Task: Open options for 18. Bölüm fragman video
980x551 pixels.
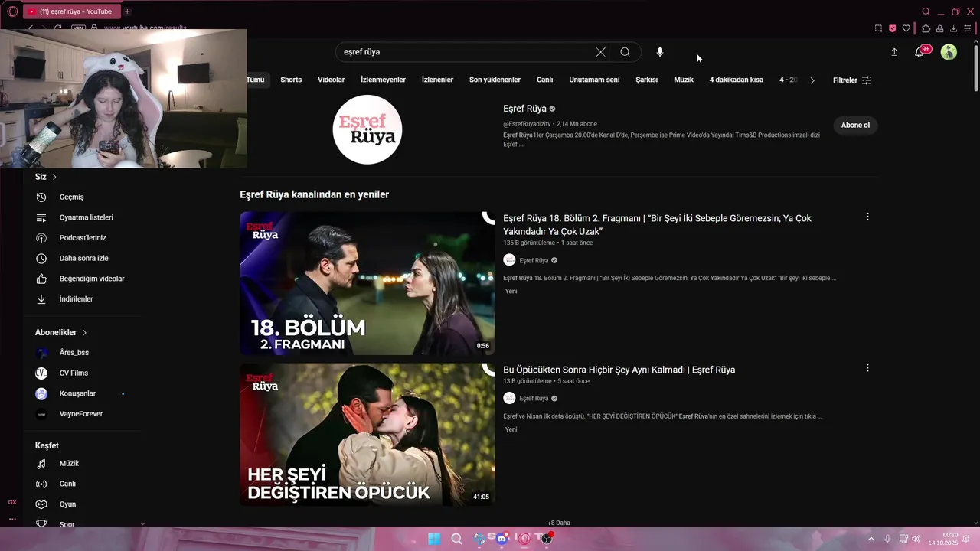Action: coord(867,217)
